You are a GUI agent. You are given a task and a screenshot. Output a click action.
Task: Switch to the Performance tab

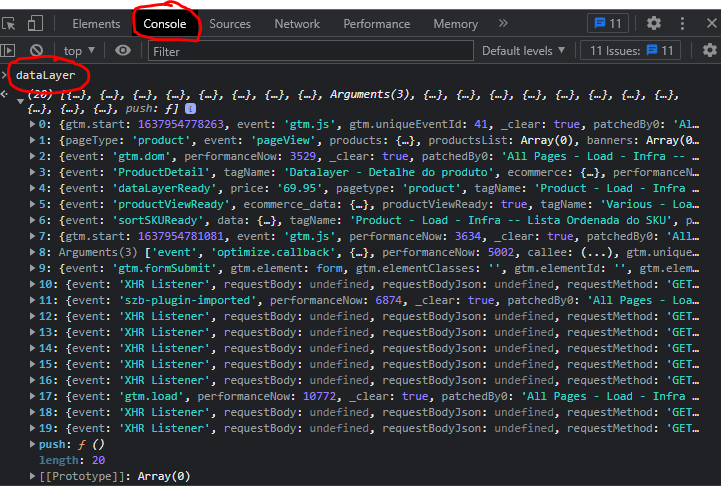click(x=377, y=24)
